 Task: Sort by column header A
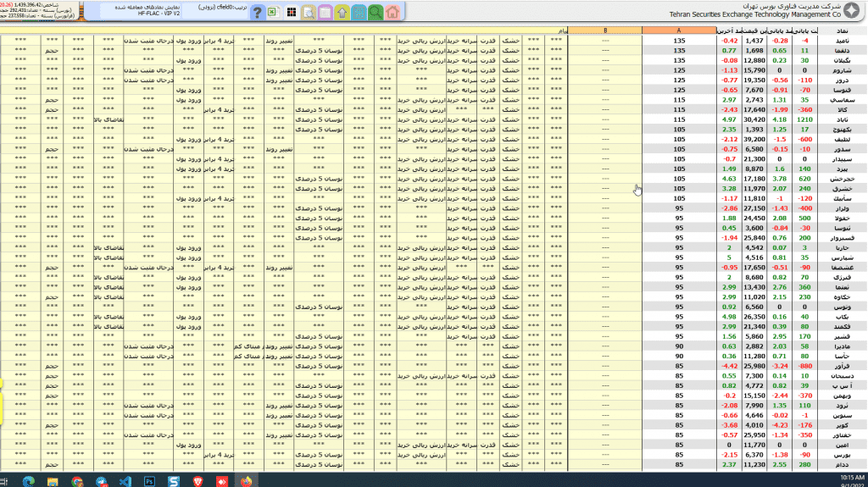(x=678, y=30)
